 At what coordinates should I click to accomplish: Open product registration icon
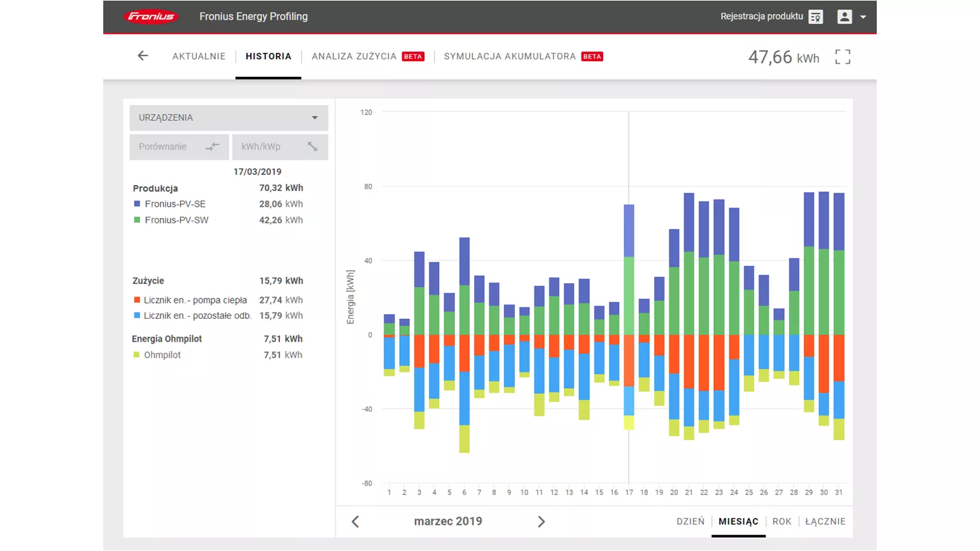tap(816, 17)
